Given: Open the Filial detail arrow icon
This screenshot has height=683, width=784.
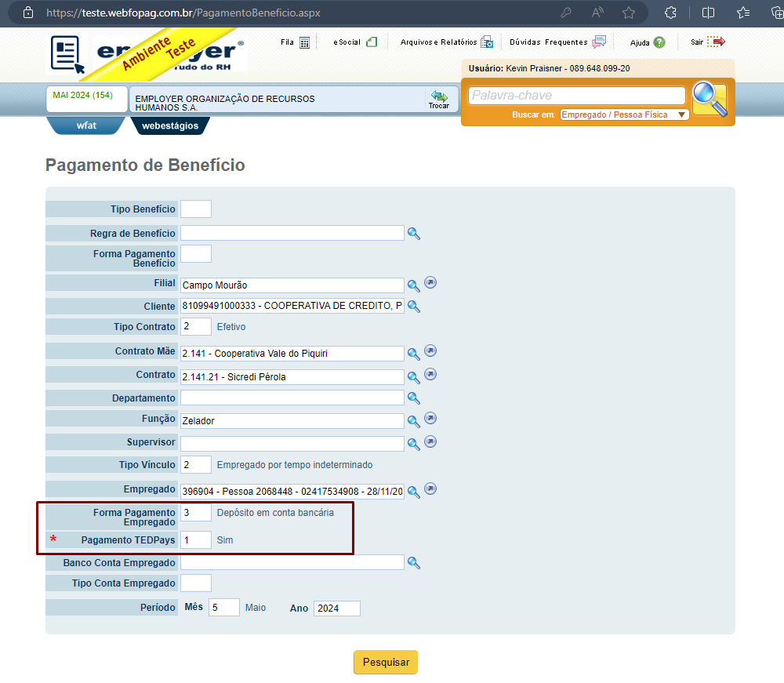Looking at the screenshot, I should tap(430, 282).
